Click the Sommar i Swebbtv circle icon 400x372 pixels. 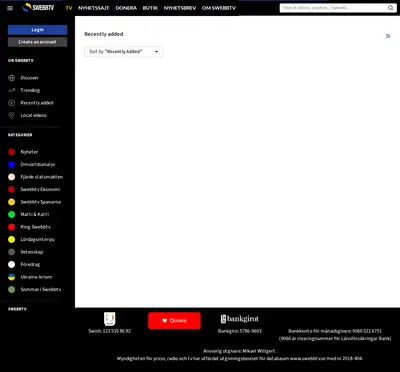tap(12, 289)
